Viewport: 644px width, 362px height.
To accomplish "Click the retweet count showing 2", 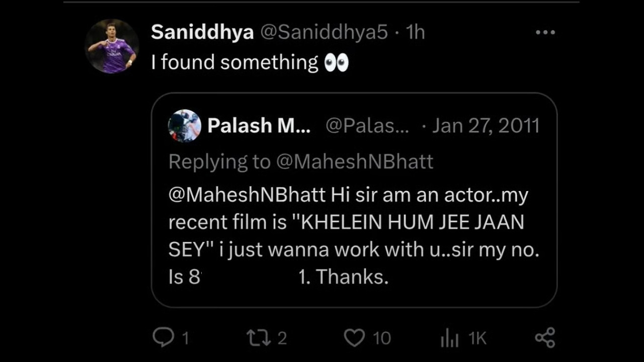I will tap(282, 338).
